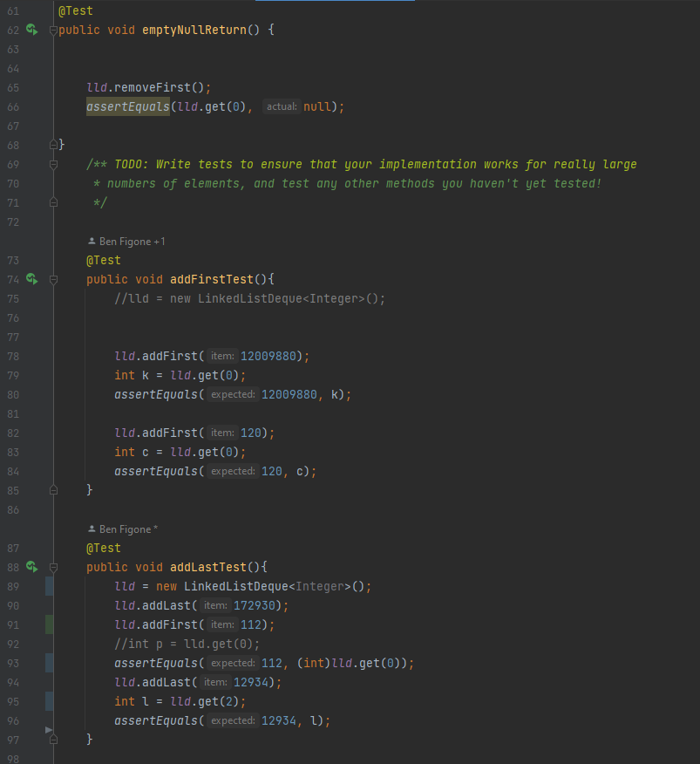This screenshot has height=764, width=700.
Task: Fold the addLastTest method at line 88
Action: pos(53,567)
